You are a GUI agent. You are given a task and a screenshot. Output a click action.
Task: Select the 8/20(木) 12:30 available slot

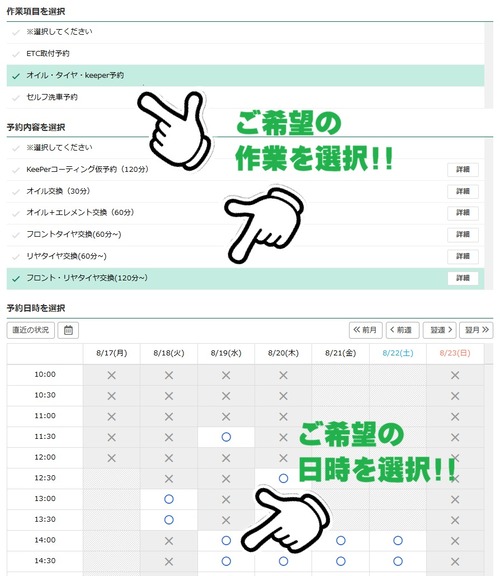pos(283,478)
